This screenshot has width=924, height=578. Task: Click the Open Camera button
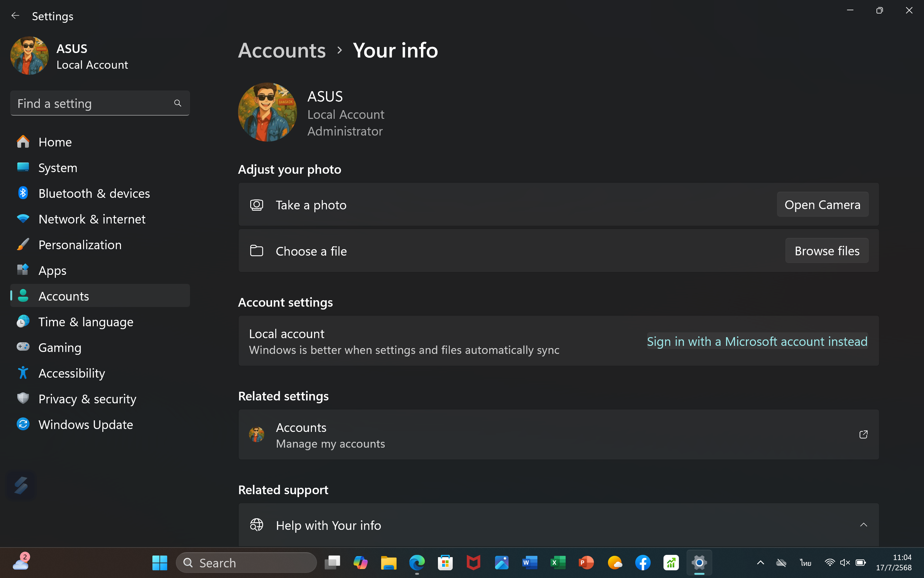pyautogui.click(x=822, y=205)
